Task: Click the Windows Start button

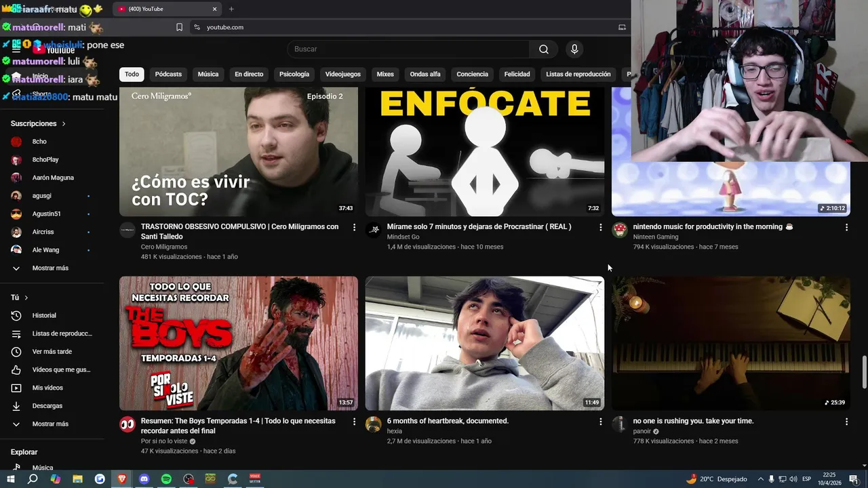Action: point(10,479)
